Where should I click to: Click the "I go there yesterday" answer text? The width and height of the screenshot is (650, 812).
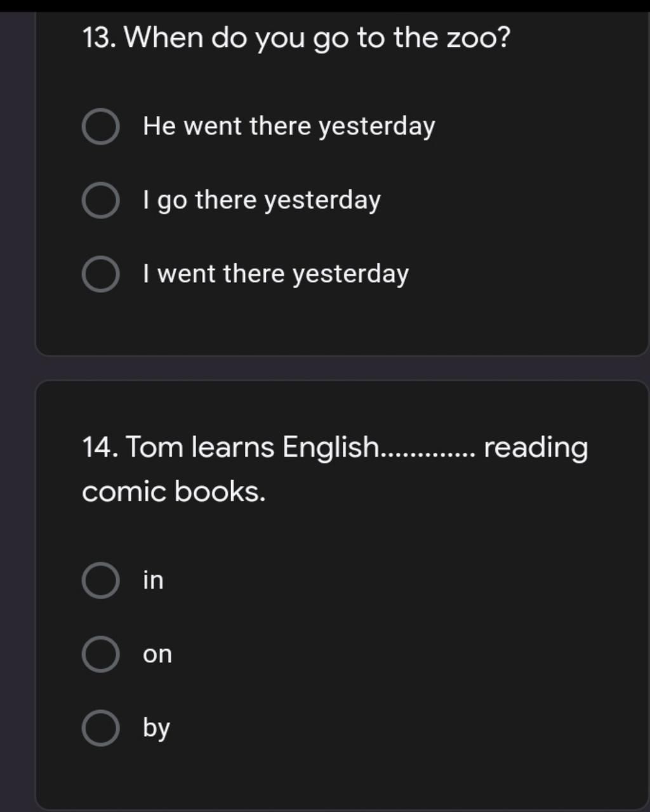(x=262, y=201)
